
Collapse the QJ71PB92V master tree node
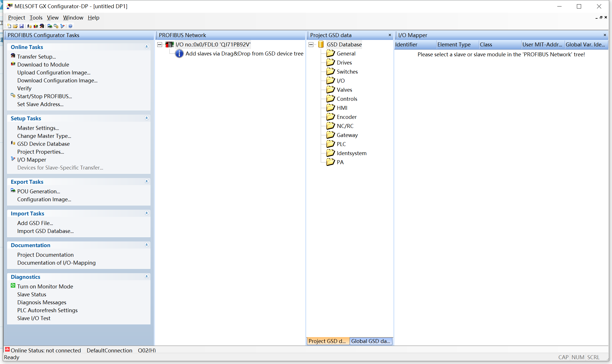coord(160,44)
